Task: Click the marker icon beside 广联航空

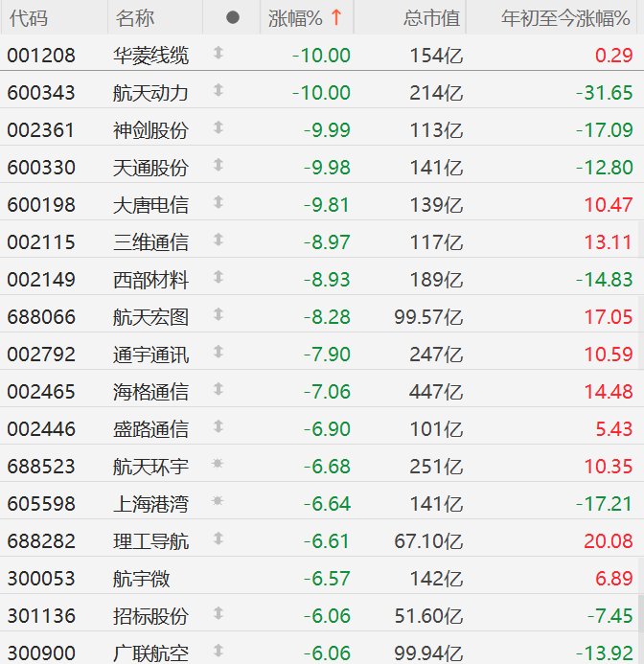Action: coord(218,653)
